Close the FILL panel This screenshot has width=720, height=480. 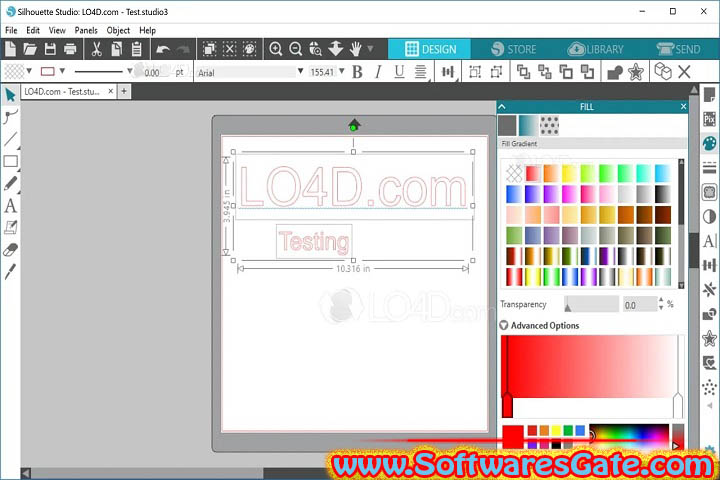683,107
